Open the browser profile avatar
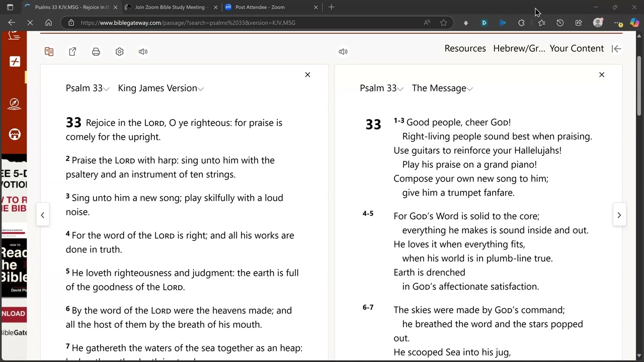 click(598, 23)
